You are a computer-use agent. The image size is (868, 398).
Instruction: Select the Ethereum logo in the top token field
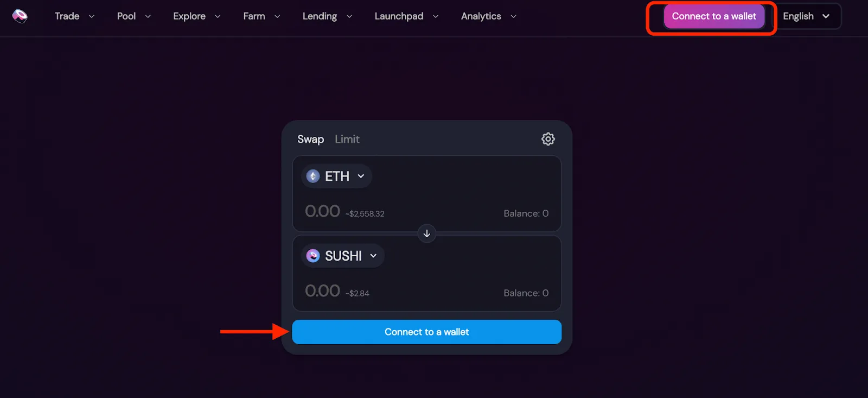click(314, 176)
